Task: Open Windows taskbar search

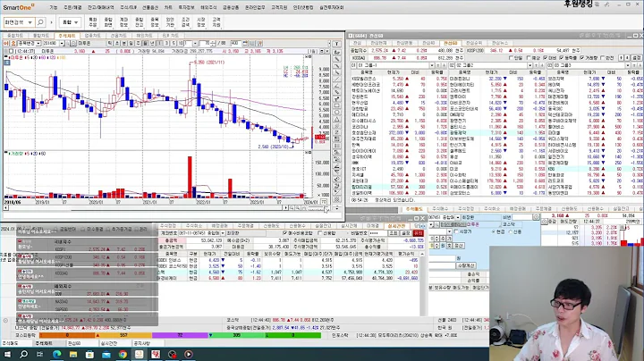Action: 23,354
